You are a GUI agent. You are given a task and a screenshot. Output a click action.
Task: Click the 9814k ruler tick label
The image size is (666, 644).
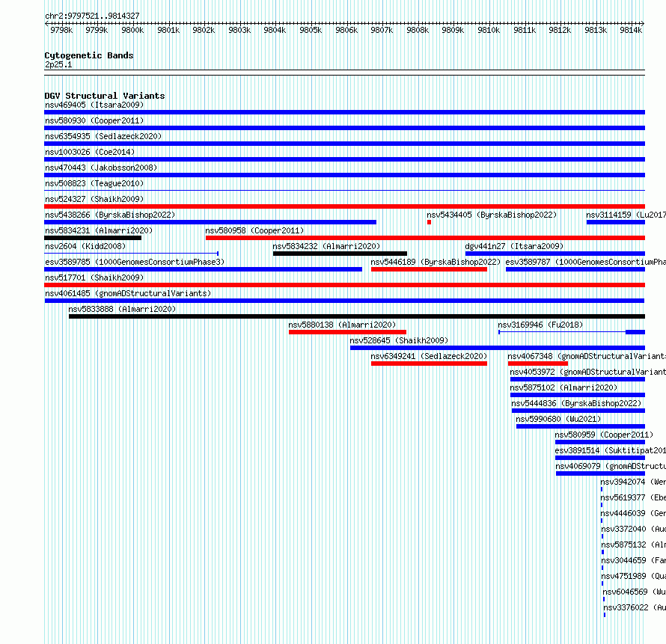pos(630,30)
